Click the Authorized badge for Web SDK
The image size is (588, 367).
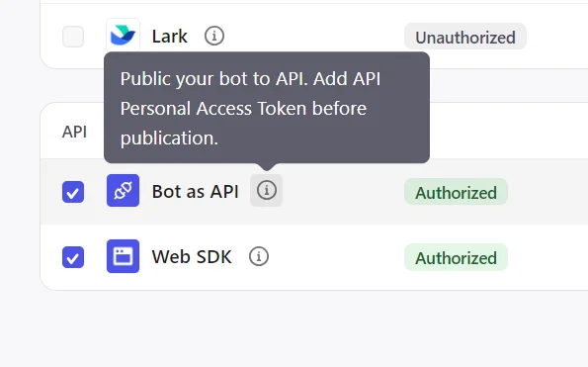[x=456, y=257]
